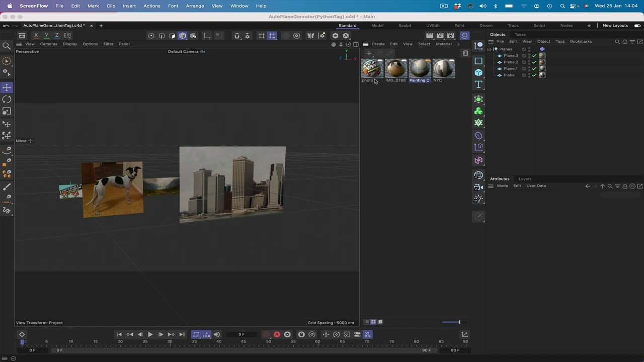Image resolution: width=644 pixels, height=362 pixels.
Task: Toggle X axis lock
Action: click(36, 36)
